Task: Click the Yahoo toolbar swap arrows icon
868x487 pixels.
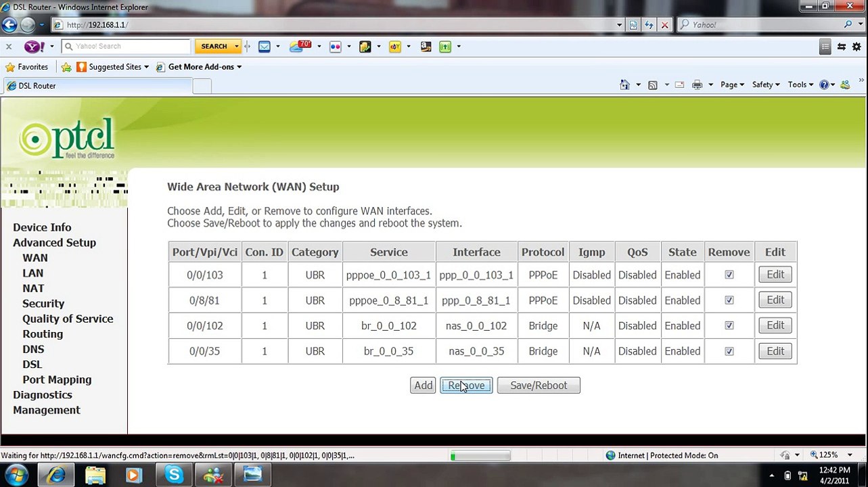Action: point(842,47)
